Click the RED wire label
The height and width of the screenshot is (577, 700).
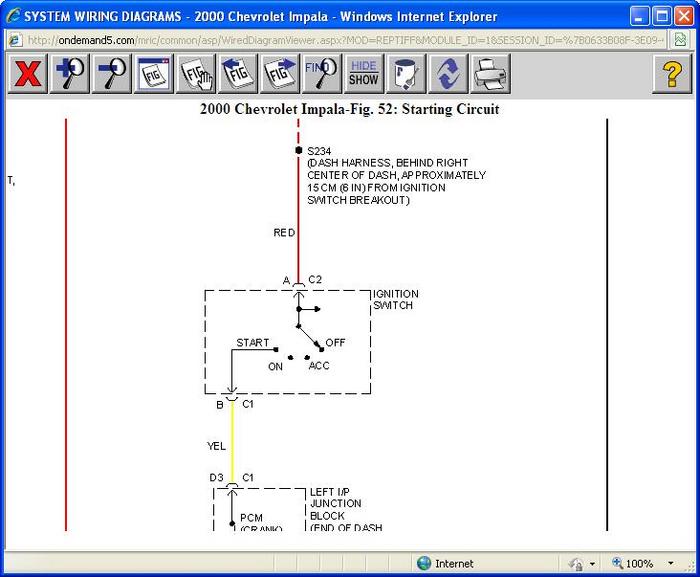point(284,233)
